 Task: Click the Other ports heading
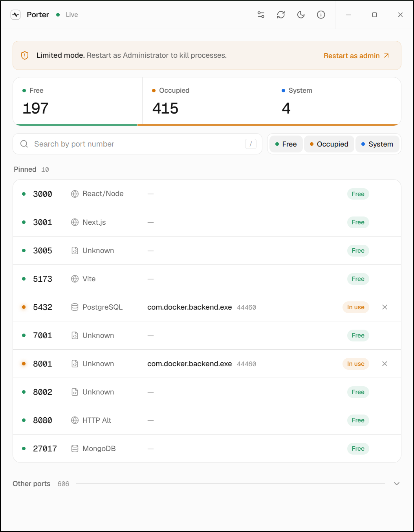click(31, 484)
